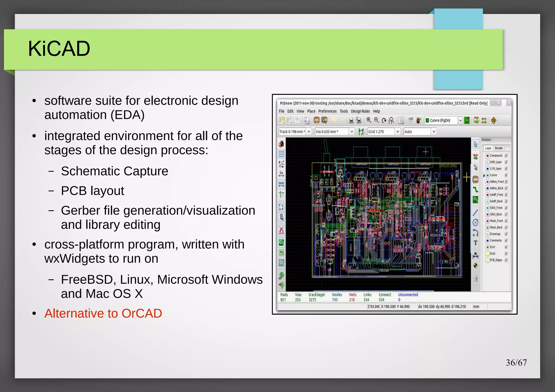This screenshot has height=392, width=555.
Task: Uncheck the GND_layer visibility checkbox
Action: 506,162
